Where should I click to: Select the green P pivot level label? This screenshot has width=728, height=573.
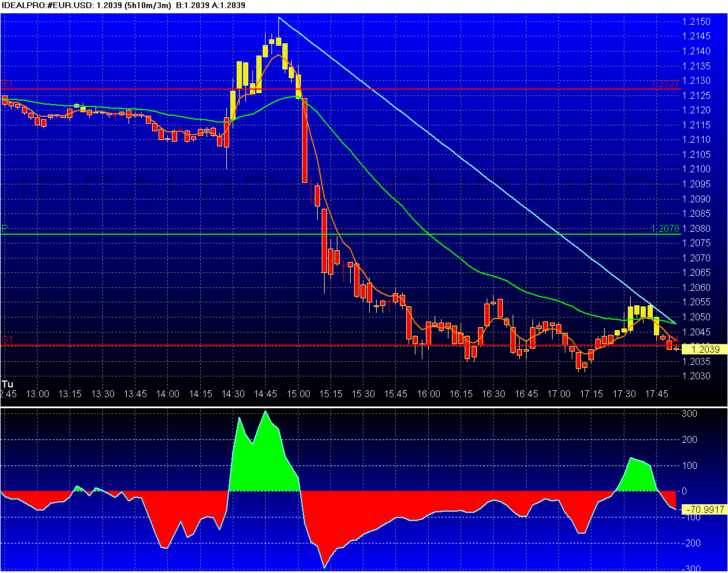pyautogui.click(x=5, y=229)
